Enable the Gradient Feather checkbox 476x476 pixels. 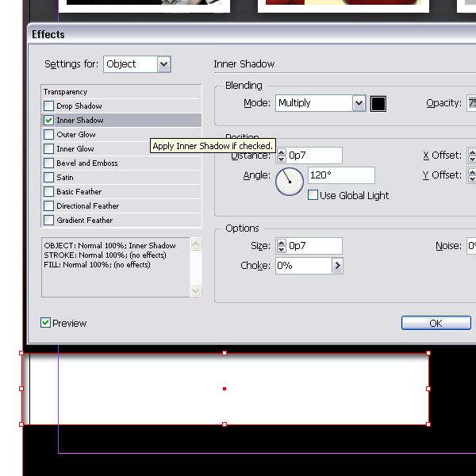[x=48, y=220]
